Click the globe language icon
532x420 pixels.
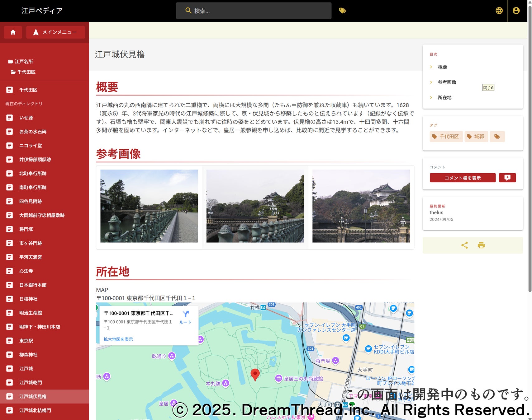pos(499,11)
